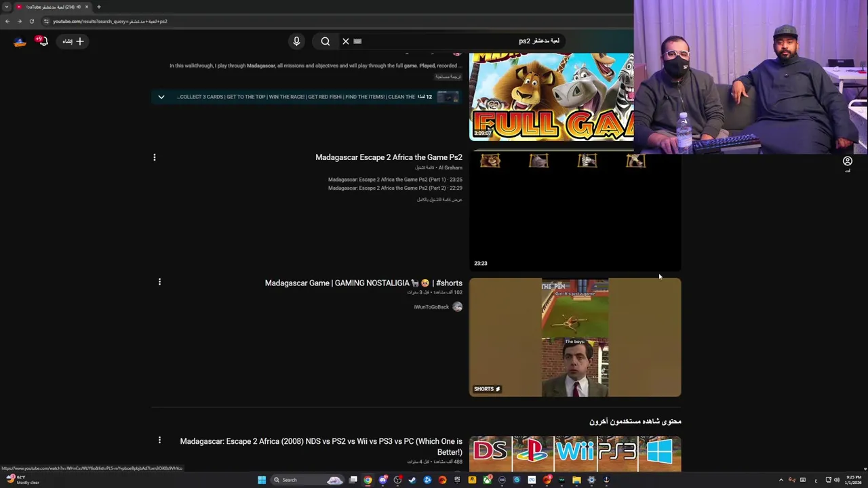The height and width of the screenshot is (488, 868).
Task: Open Al Graham channel link
Action: (x=450, y=167)
